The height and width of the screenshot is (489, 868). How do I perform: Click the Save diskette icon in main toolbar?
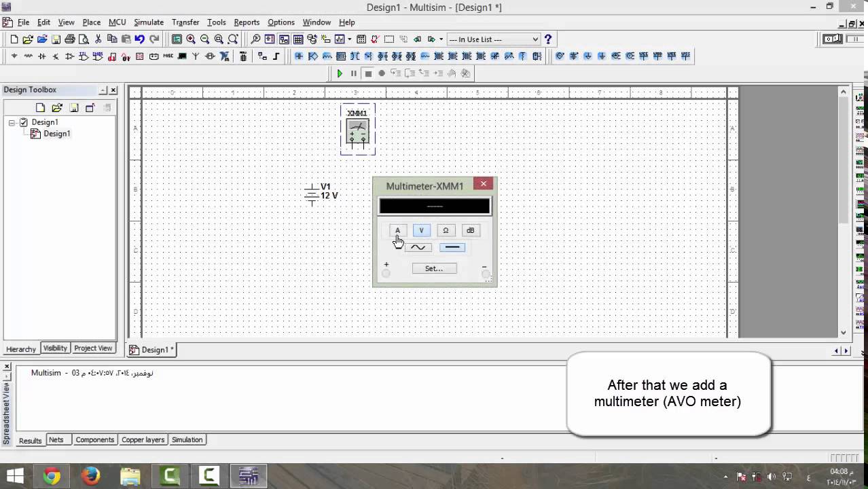coord(56,39)
